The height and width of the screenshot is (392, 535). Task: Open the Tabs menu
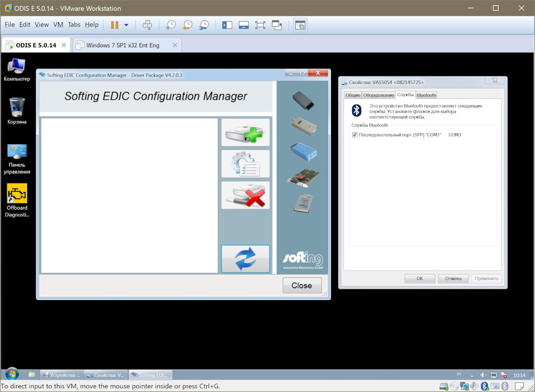tap(74, 24)
